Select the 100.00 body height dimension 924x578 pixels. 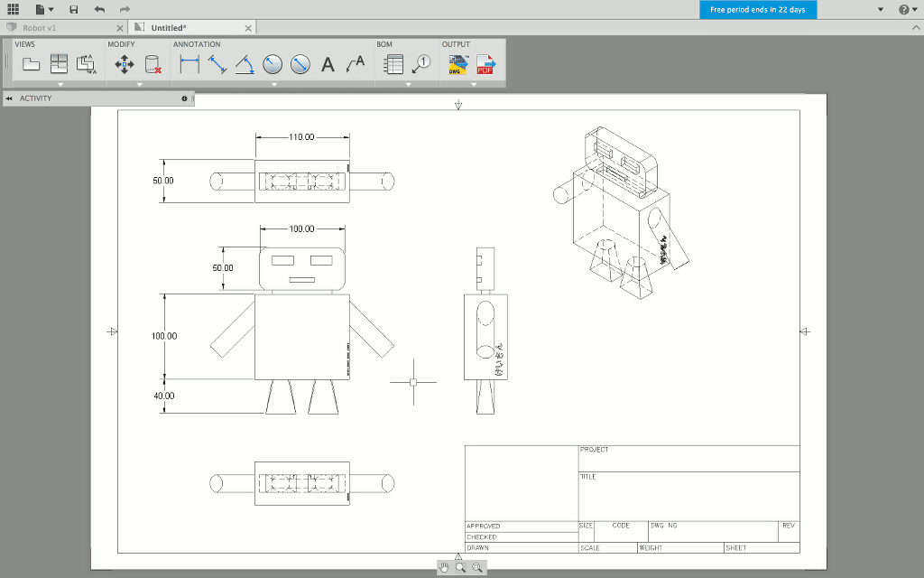coord(164,336)
